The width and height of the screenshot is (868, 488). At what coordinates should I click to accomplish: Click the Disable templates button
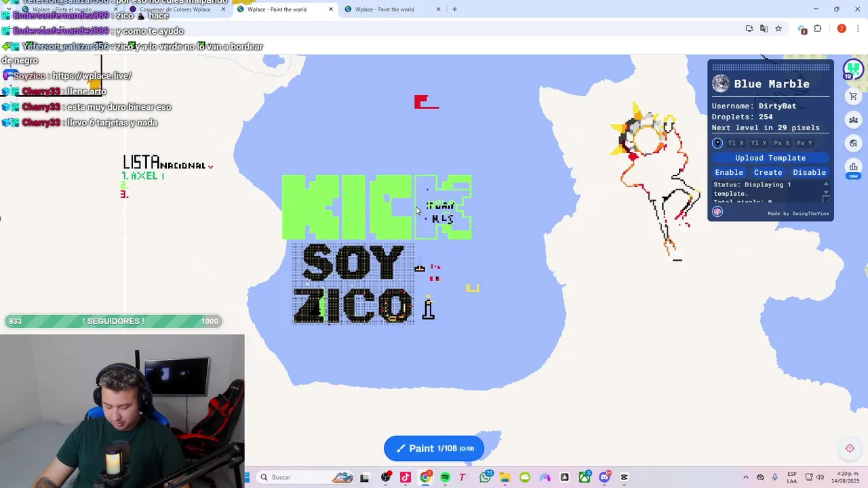pos(809,172)
